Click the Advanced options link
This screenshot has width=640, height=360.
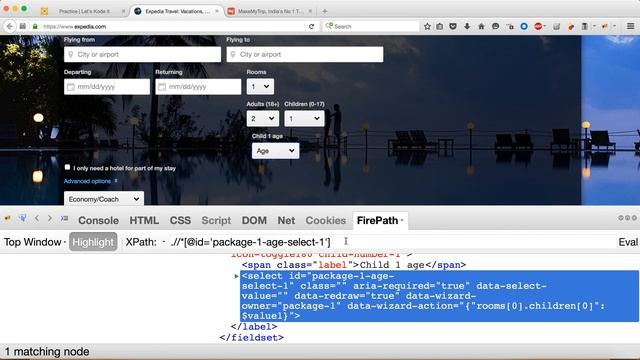pos(87,181)
